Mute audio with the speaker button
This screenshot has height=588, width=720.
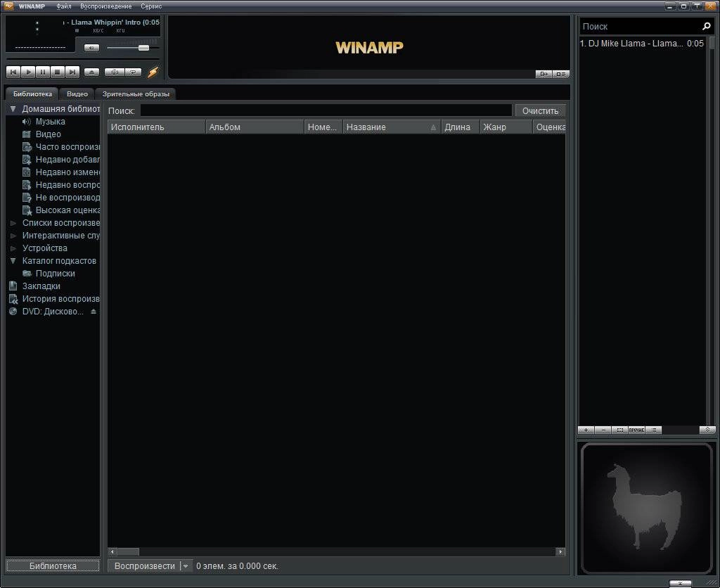tap(91, 48)
